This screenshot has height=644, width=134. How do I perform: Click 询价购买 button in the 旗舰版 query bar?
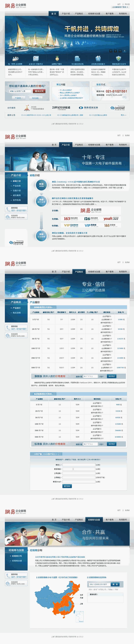point(111,376)
